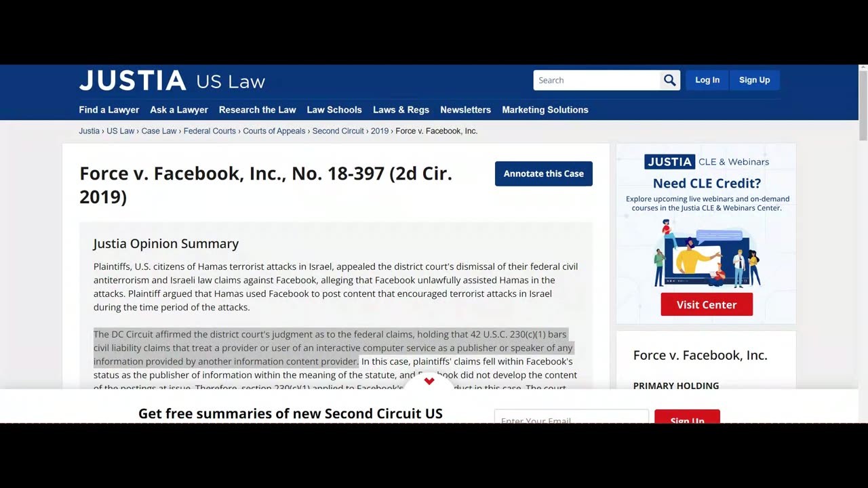The image size is (868, 488).
Task: Click the search magnifier icon
Action: click(x=670, y=80)
